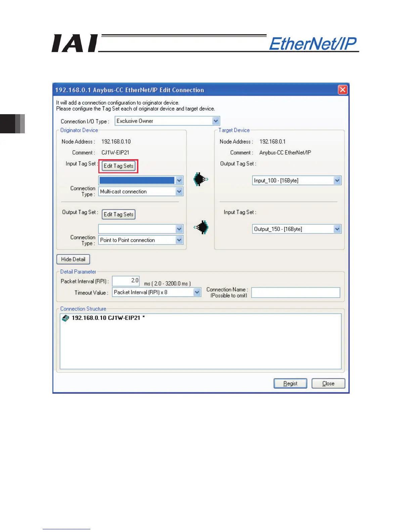Click the target comment Anybus-CC EtherNet/IP
411x532 pixels.
[285, 152]
